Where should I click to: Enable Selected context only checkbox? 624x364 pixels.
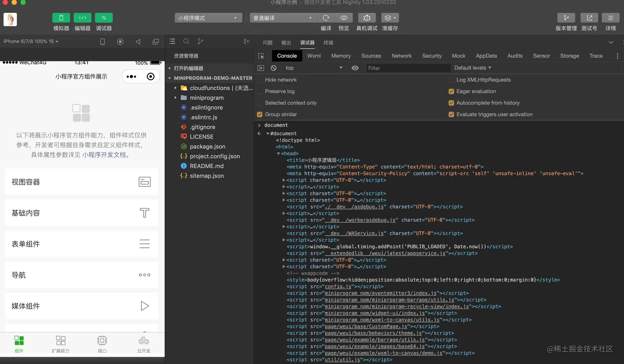coord(260,103)
